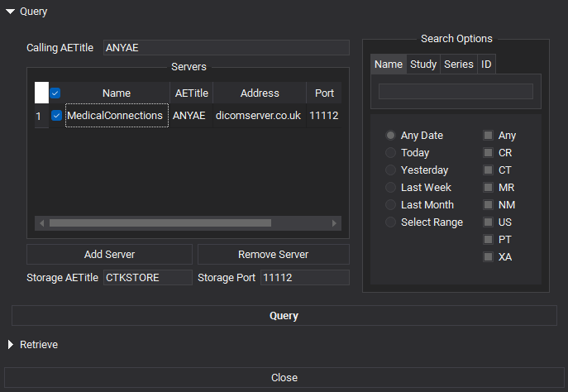
Task: Click the left arrow of servers scrollbar
Action: (x=41, y=223)
